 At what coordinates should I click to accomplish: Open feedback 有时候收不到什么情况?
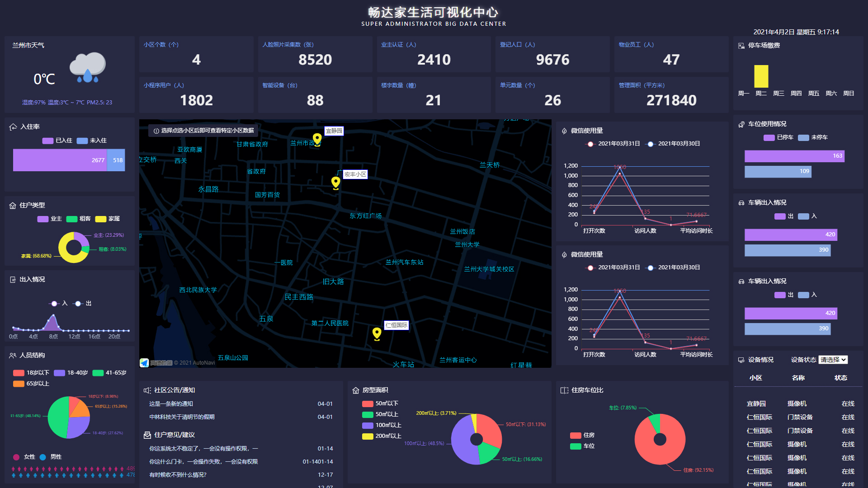(x=178, y=475)
